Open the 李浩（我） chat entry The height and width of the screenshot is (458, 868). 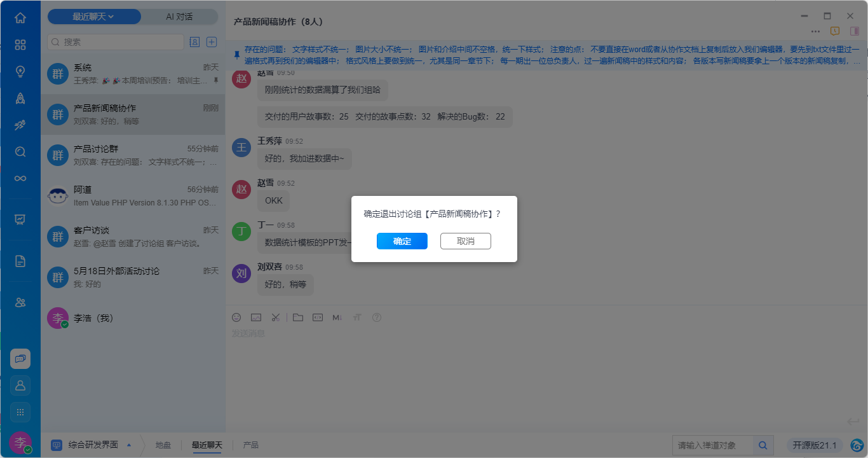[133, 318]
